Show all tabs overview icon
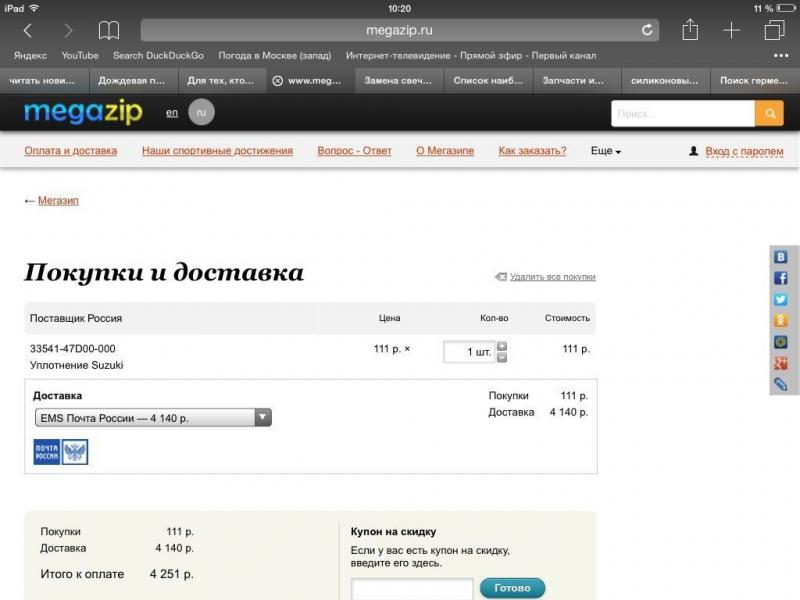The image size is (800, 600). (x=774, y=30)
